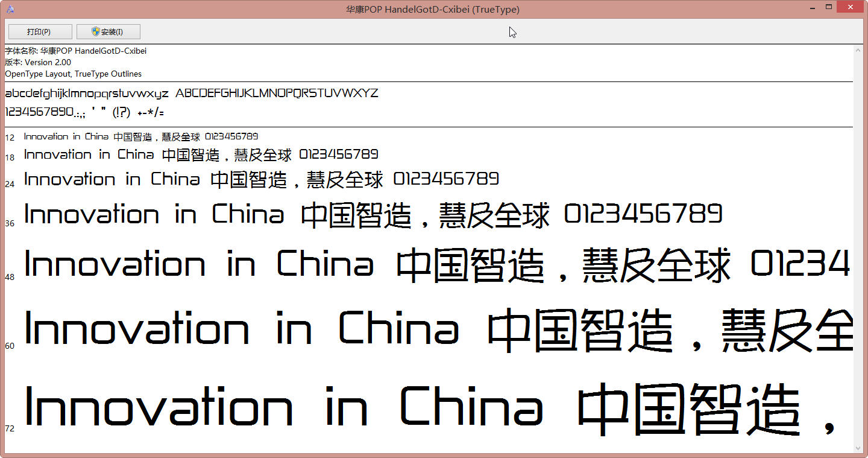The height and width of the screenshot is (458, 868).
Task: Click the 48 point sample text line
Action: click(438, 264)
